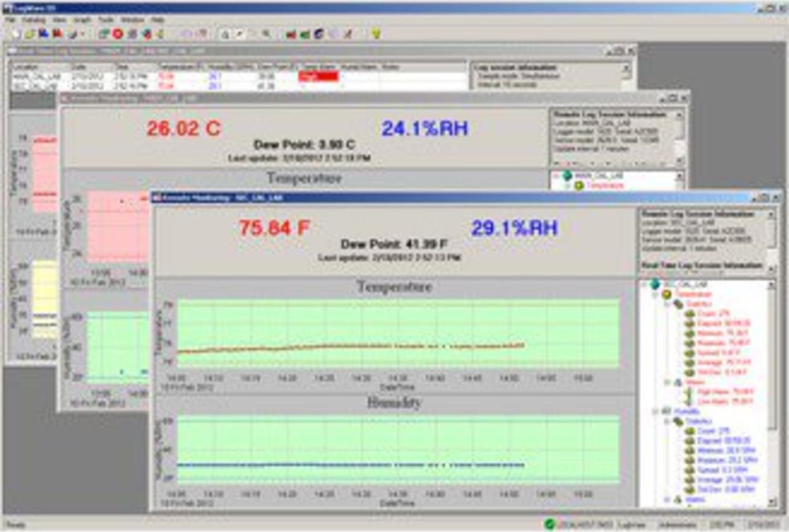Click the Ready text in status bar
Image resolution: width=789 pixels, height=532 pixels.
click(15, 524)
